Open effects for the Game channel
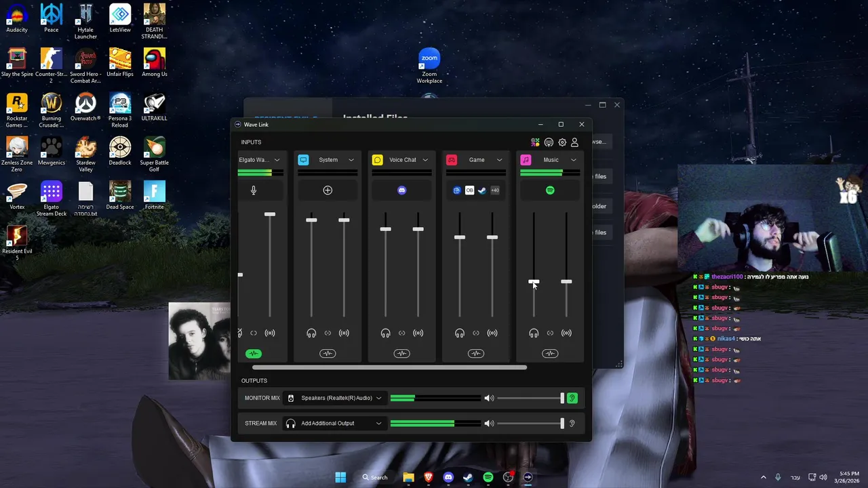This screenshot has height=488, width=868. [x=476, y=354]
